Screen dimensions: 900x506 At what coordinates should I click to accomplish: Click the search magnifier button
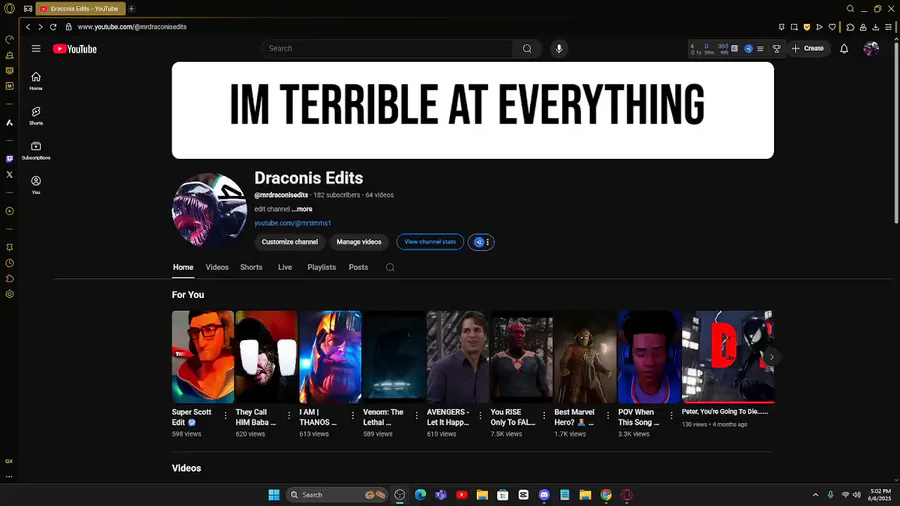coord(527,49)
